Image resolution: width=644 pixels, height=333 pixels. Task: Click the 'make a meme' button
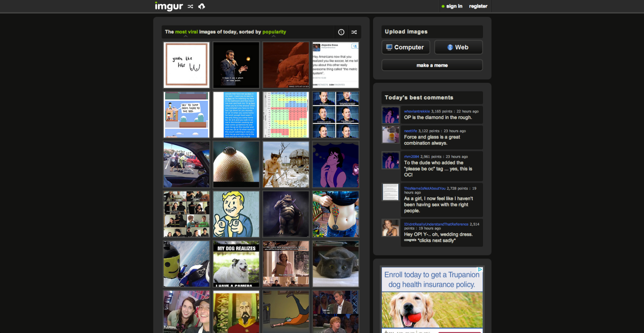pyautogui.click(x=432, y=65)
